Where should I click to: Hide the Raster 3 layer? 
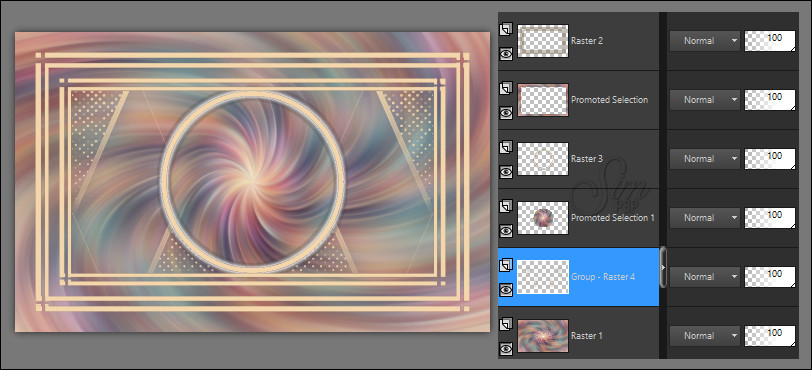click(506, 172)
